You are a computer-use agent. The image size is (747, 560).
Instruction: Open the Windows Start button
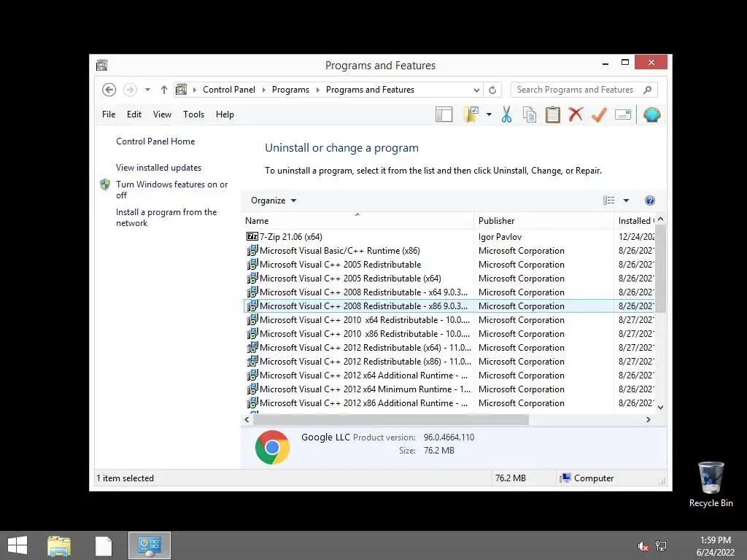(x=18, y=545)
